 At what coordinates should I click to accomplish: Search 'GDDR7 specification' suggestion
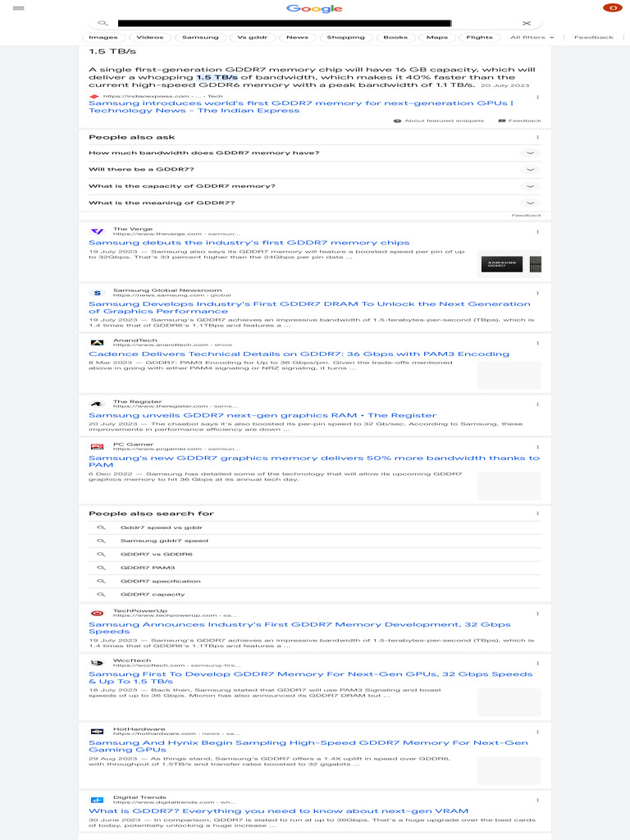click(x=315, y=582)
